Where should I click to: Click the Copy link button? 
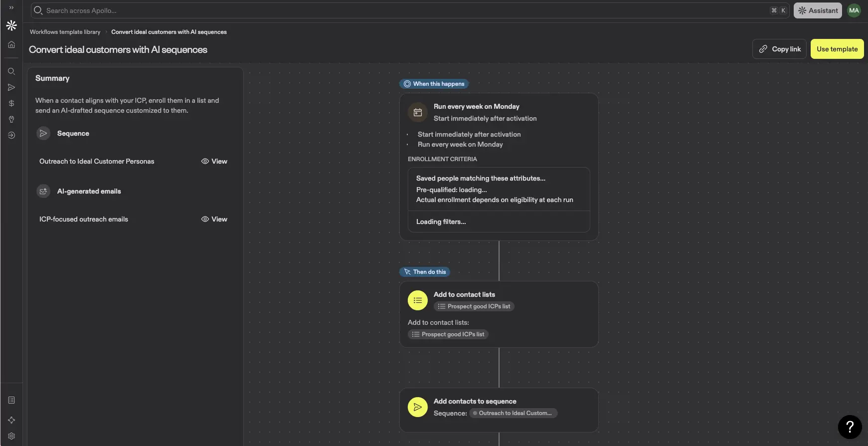pos(779,49)
